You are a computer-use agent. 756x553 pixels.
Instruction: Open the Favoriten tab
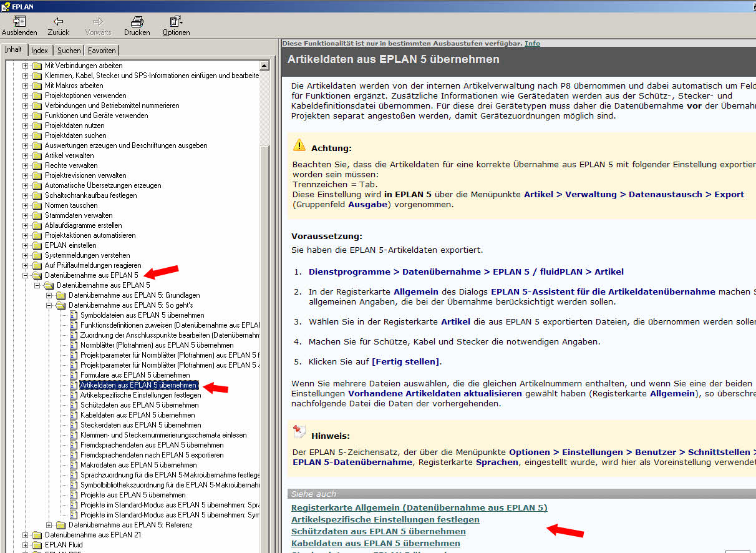coord(101,51)
